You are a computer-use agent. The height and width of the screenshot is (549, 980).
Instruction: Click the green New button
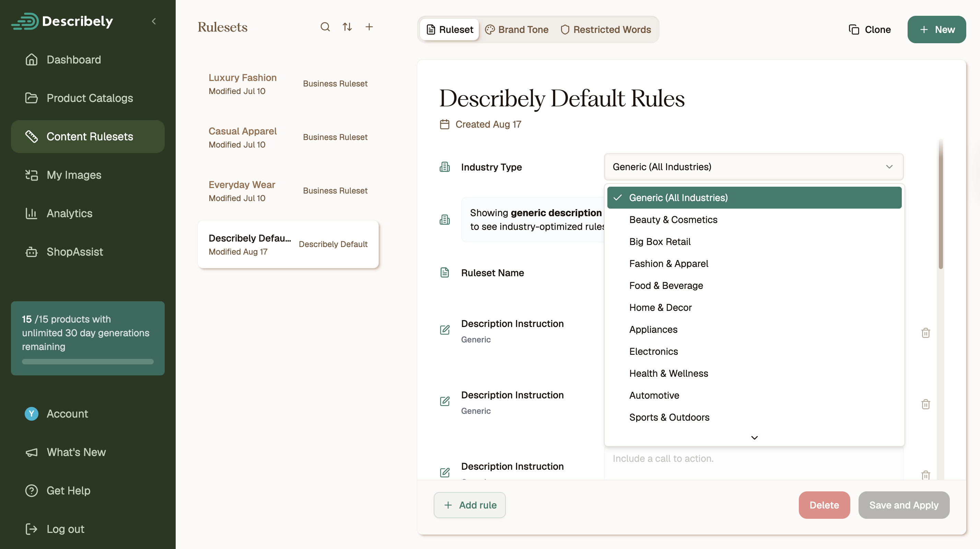[x=937, y=30]
